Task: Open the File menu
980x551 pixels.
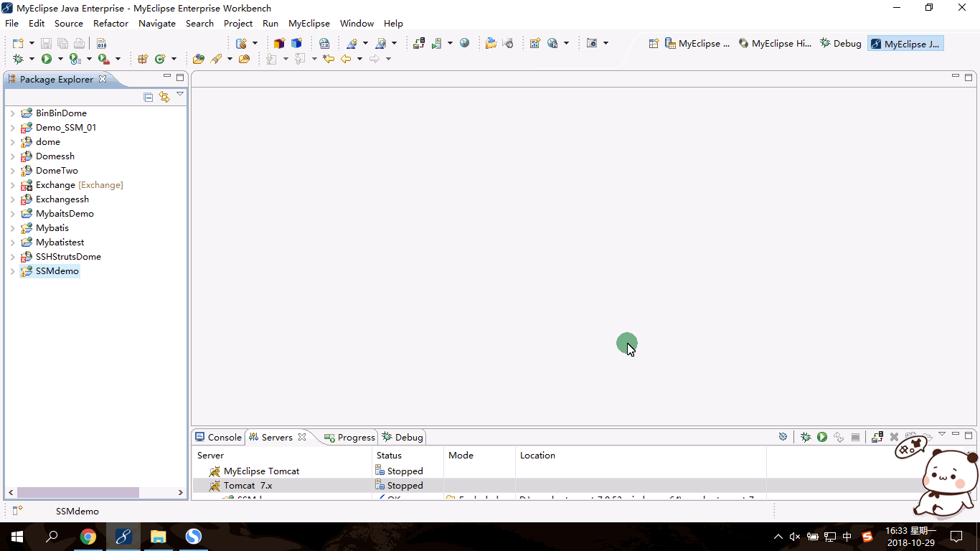Action: point(12,24)
